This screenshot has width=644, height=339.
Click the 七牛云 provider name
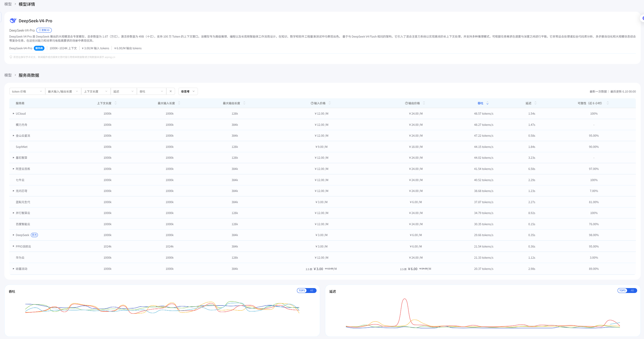(x=20, y=180)
